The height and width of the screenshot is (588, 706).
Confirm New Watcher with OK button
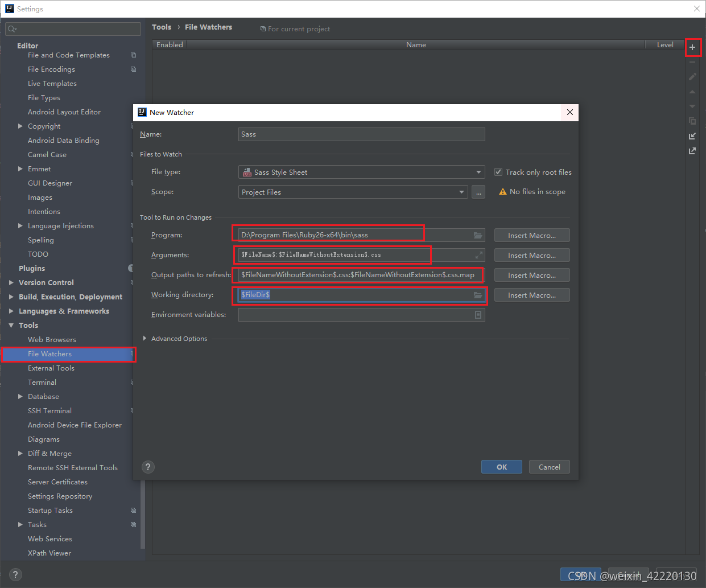(502, 467)
